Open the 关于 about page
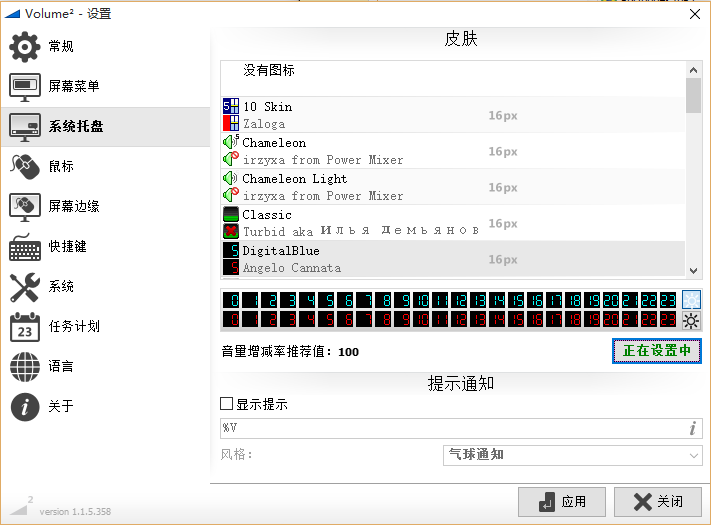This screenshot has height=525, width=711. click(60, 406)
